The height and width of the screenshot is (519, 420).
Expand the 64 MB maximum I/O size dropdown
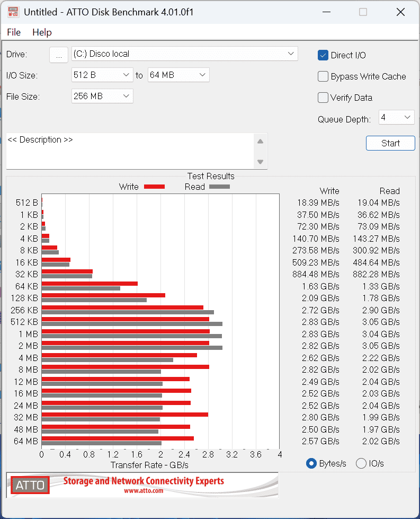tap(178, 75)
